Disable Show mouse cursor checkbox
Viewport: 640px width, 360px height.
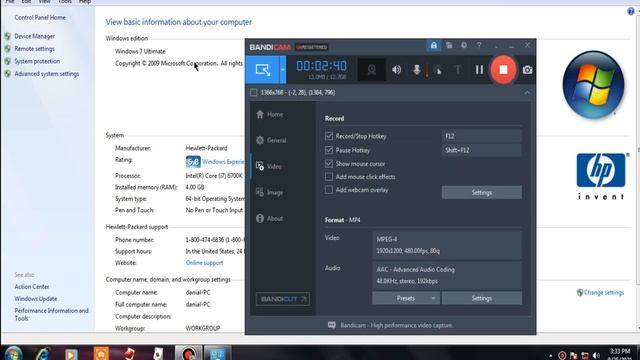tap(329, 163)
